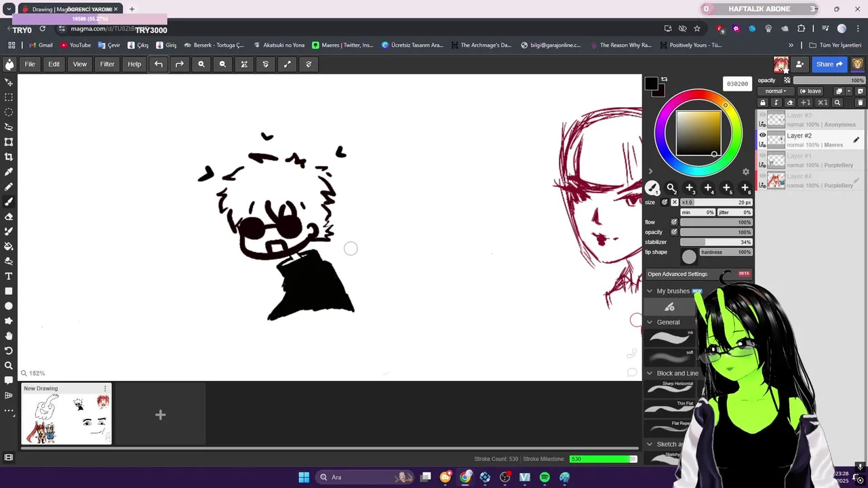Collapse the General brushes section
This screenshot has width=868, height=488.
pos(650,322)
